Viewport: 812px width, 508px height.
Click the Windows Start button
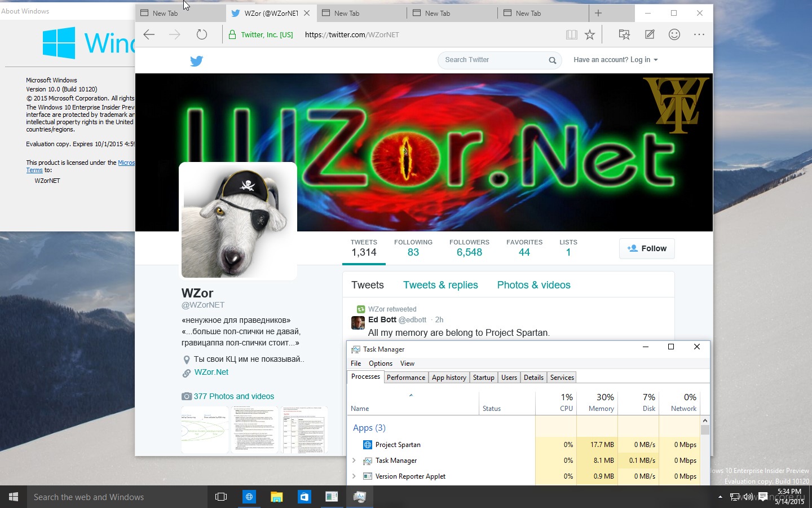(14, 497)
